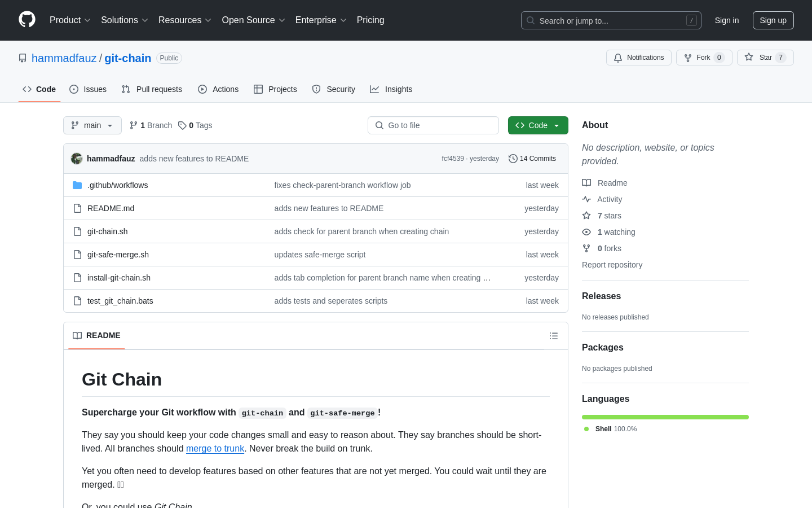812x508 pixels.
Task: Open the Security tab
Action: pyautogui.click(x=334, y=89)
